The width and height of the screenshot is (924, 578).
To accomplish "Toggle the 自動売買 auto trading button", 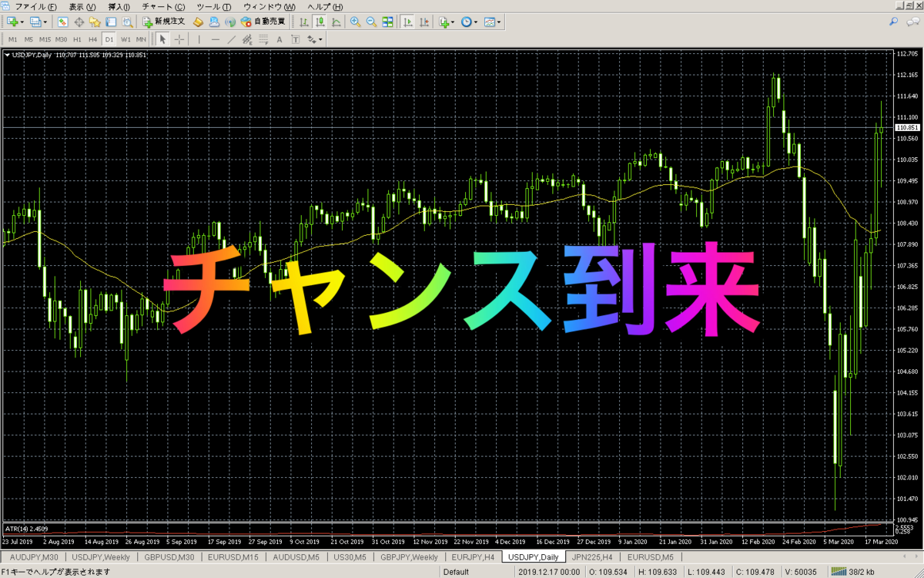I will (263, 22).
